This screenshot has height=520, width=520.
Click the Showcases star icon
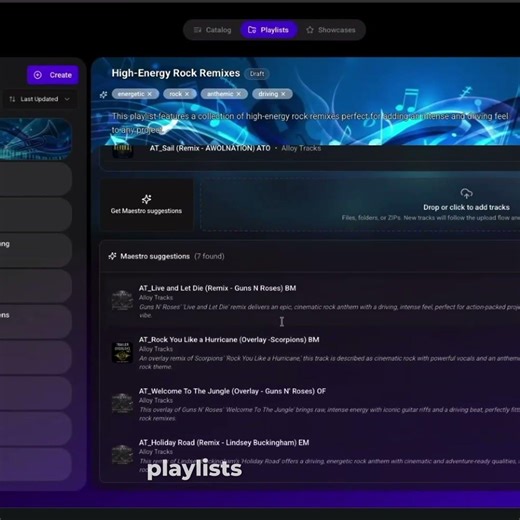[x=310, y=30]
